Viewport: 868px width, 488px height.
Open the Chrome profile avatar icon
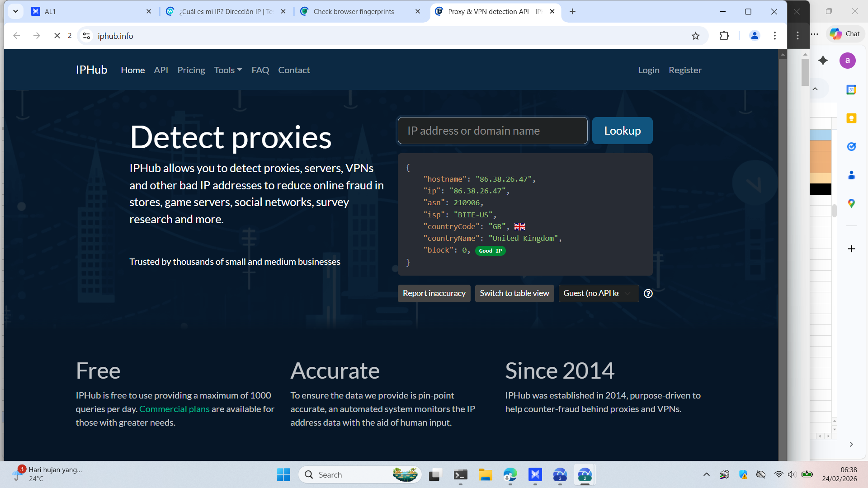click(x=754, y=36)
